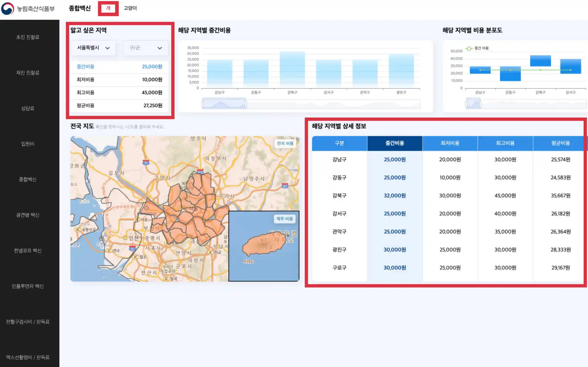Click the median cost chart's left zoom handle
588x367 pixels.
coord(203,104)
